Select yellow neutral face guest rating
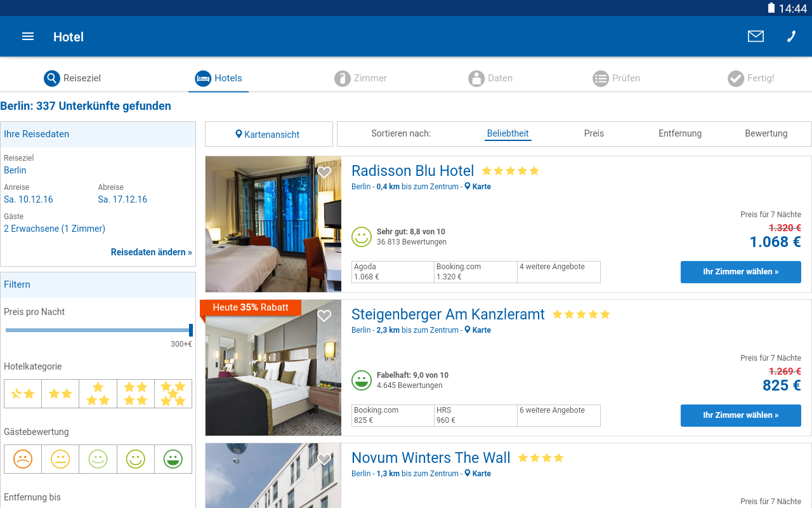Viewport: 812px width, 508px height. 60,459
